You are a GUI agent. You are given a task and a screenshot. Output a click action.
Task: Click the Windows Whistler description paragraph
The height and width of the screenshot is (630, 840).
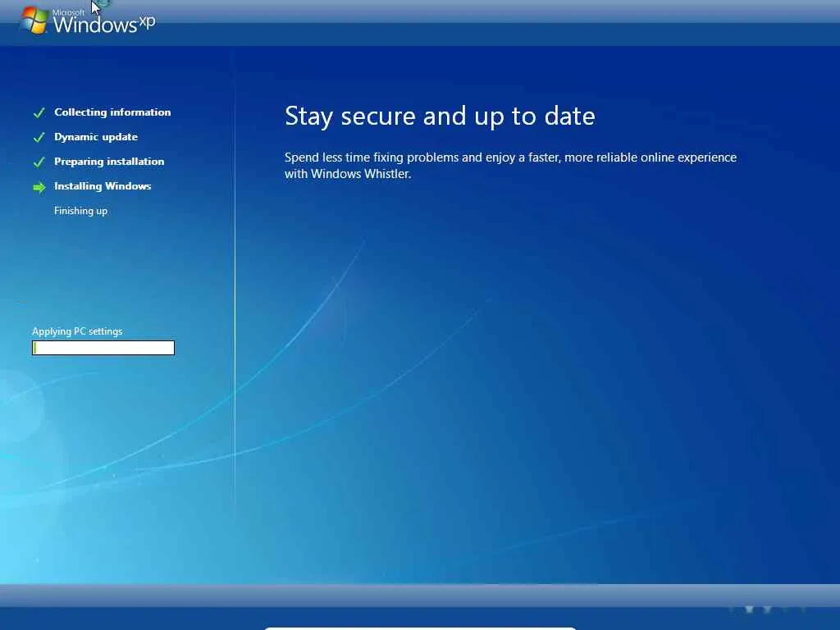click(510, 166)
